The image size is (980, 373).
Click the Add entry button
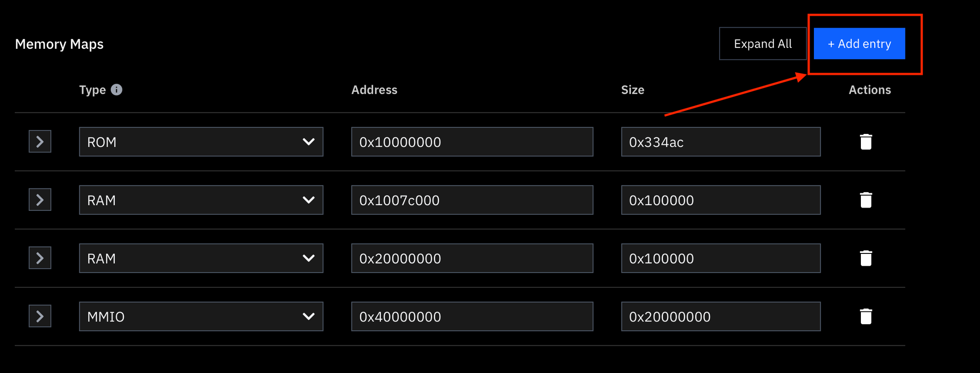859,44
